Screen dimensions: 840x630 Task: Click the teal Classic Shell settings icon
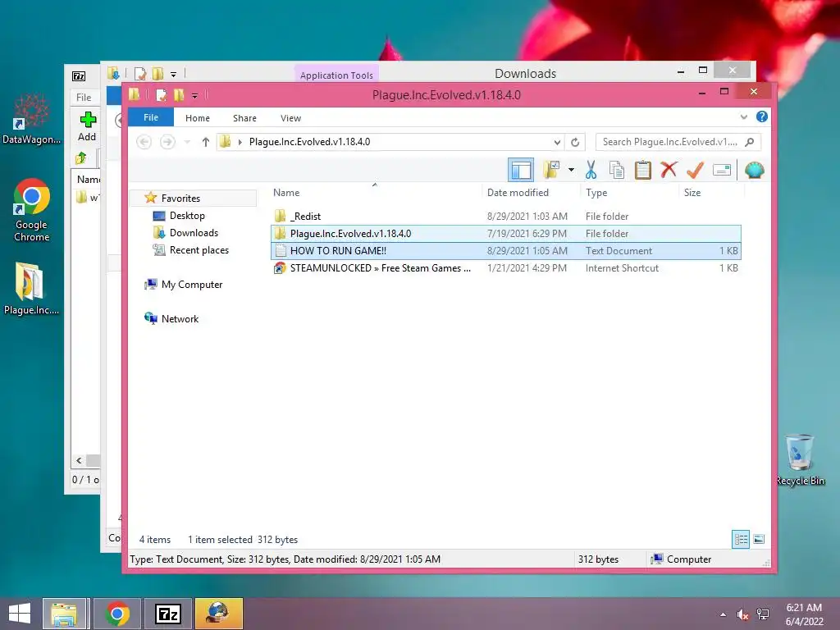click(x=755, y=171)
